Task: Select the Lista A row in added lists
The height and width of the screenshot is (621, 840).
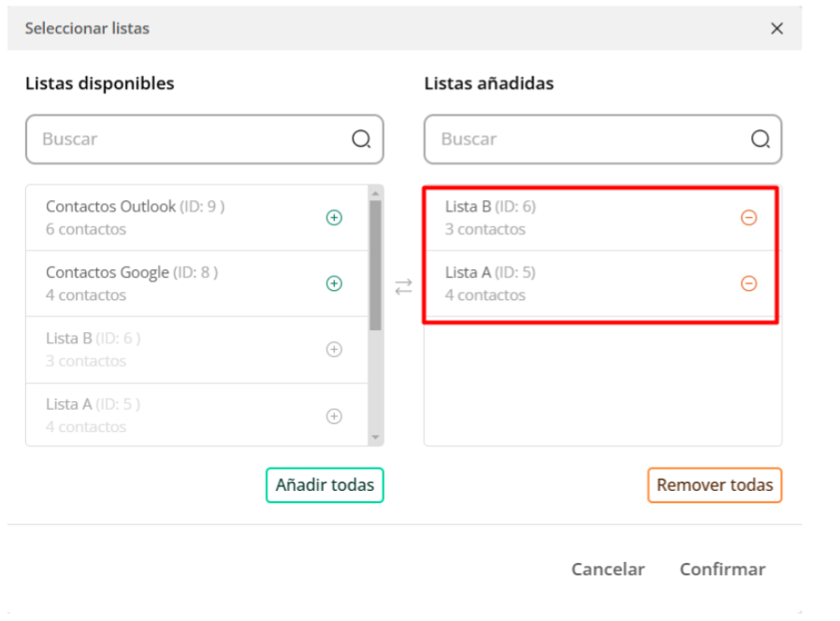Action: (601, 283)
